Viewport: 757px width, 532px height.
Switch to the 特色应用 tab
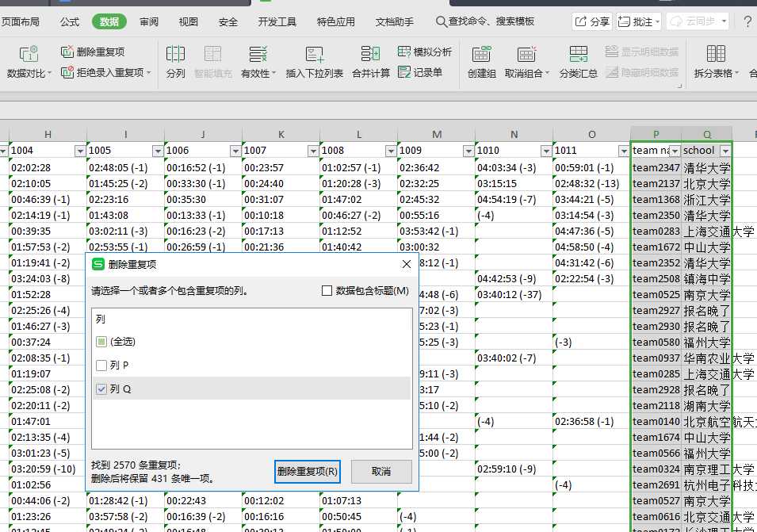click(x=336, y=21)
